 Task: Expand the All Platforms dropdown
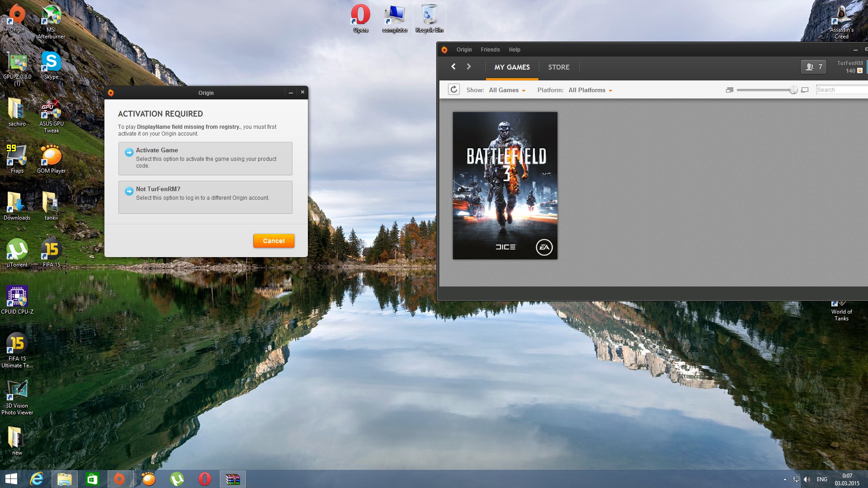tap(590, 90)
